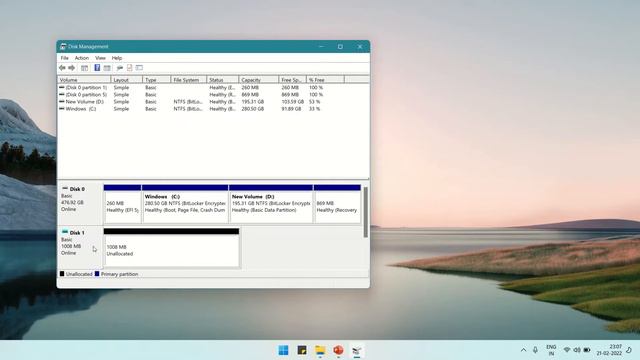Click the microphone tray icon

[x=535, y=350]
